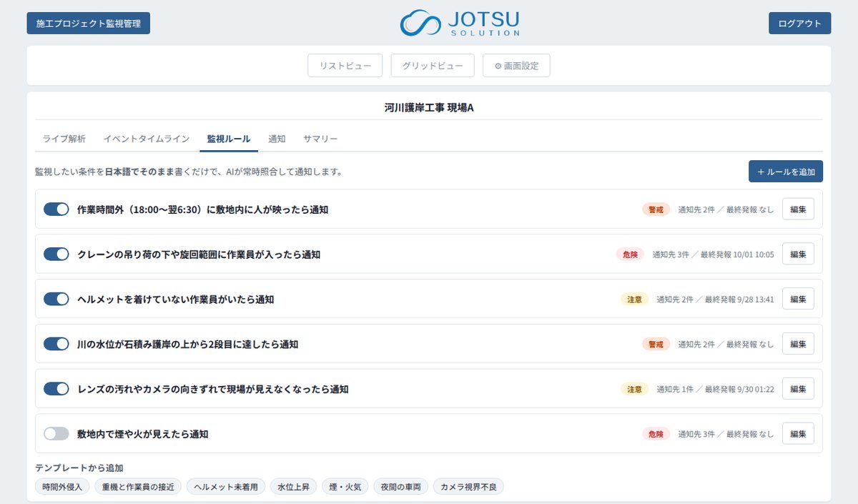This screenshot has width=858, height=504.
Task: Open 画面設定 with the gear icon
Action: click(x=516, y=66)
